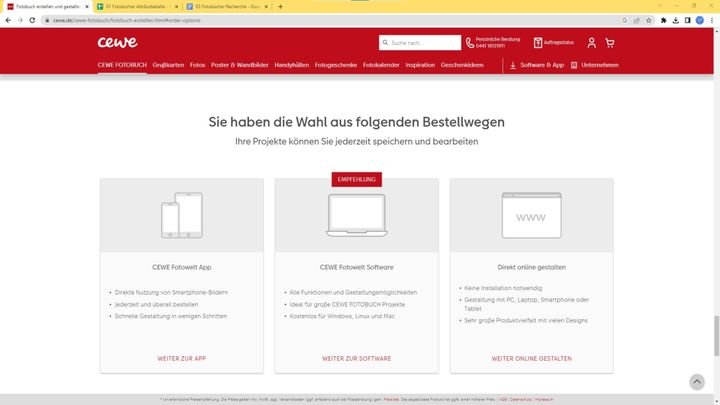The height and width of the screenshot is (405, 720).
Task: Click the share page icon in address bar
Action: click(x=636, y=20)
